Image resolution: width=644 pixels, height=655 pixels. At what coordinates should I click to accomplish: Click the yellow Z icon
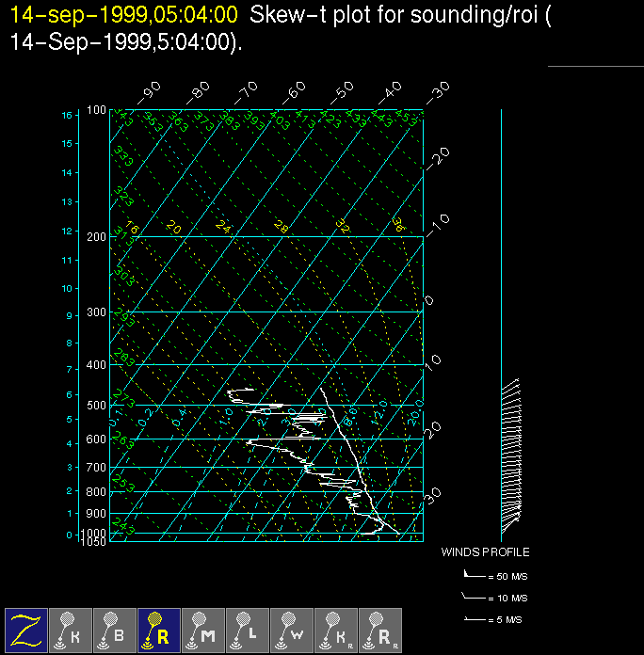[26, 630]
